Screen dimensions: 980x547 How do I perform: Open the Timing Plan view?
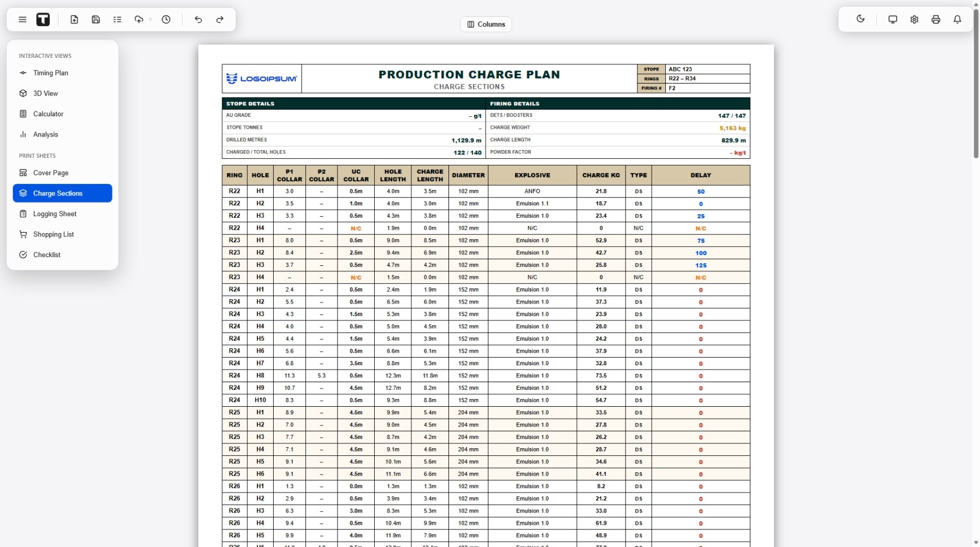pos(62,73)
